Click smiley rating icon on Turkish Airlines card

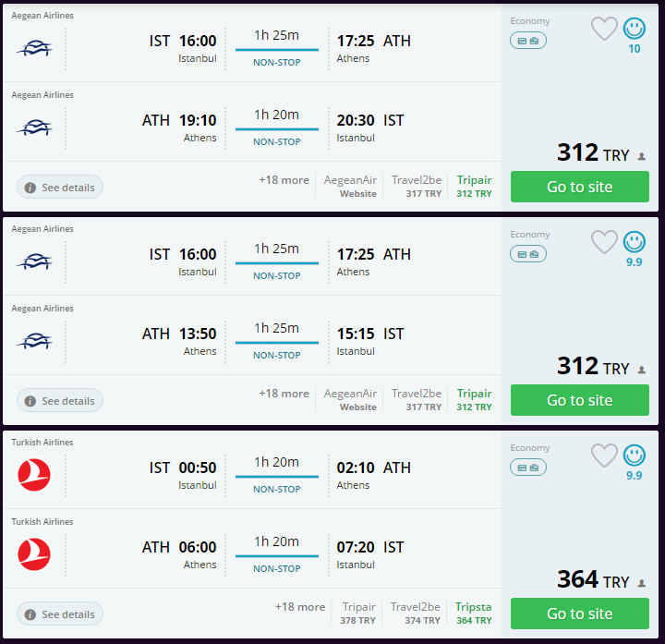[634, 456]
